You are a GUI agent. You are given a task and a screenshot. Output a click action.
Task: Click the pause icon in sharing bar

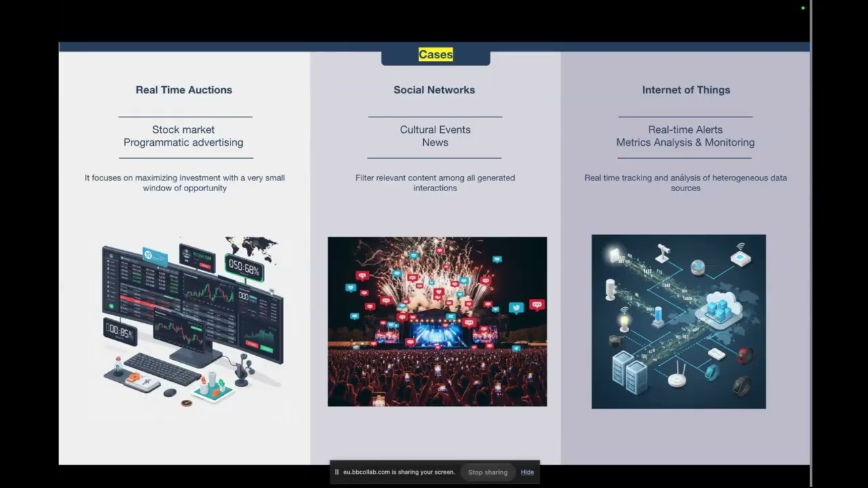coord(336,472)
